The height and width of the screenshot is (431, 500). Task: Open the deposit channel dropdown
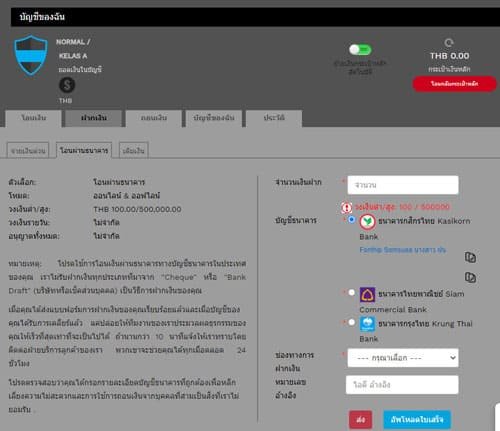(403, 358)
